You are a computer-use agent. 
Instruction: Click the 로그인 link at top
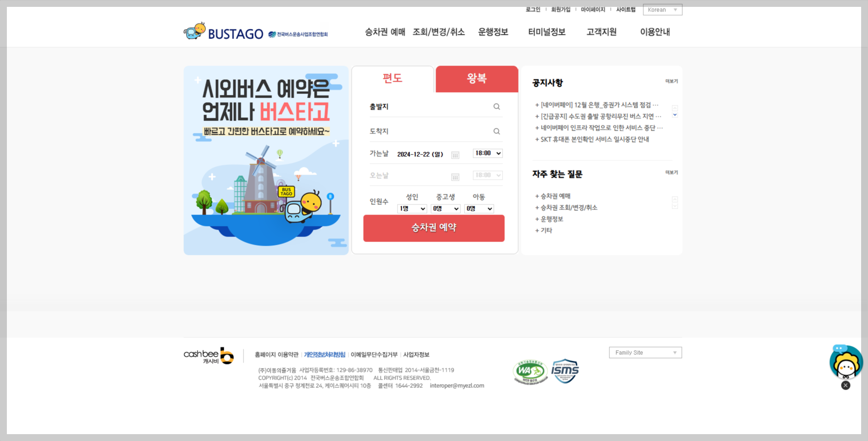point(533,9)
